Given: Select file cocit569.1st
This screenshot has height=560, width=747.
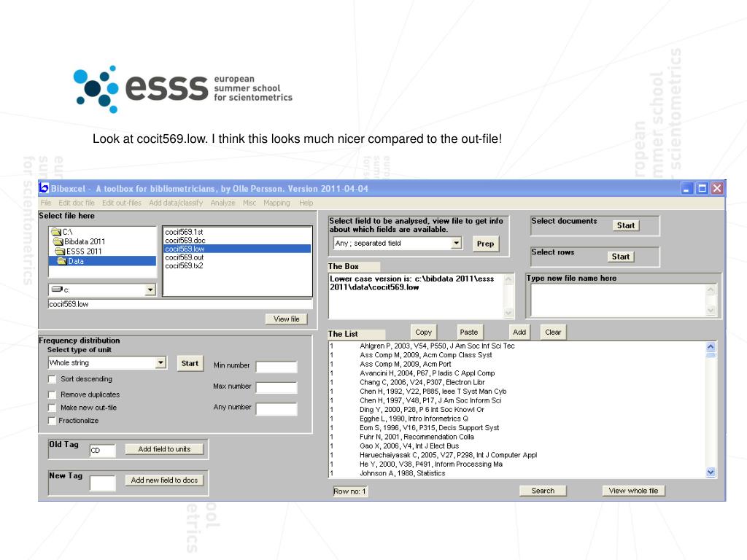Looking at the screenshot, I should [x=184, y=232].
